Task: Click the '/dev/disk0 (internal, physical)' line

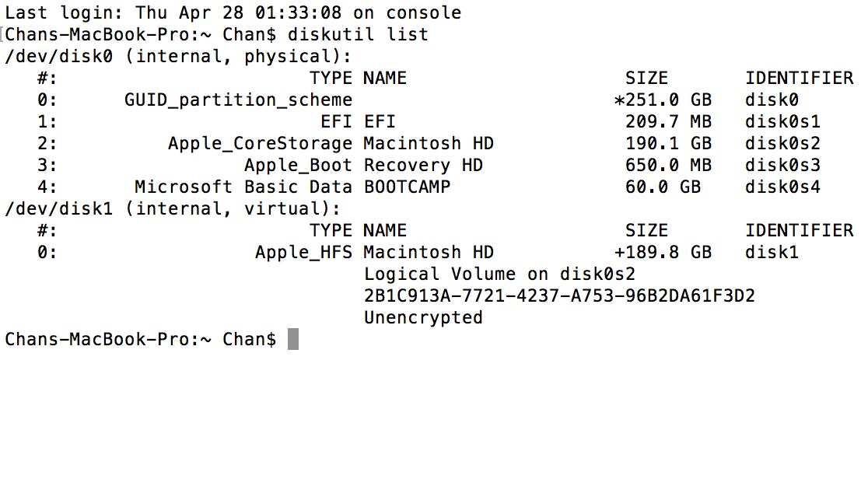Action: tap(178, 57)
